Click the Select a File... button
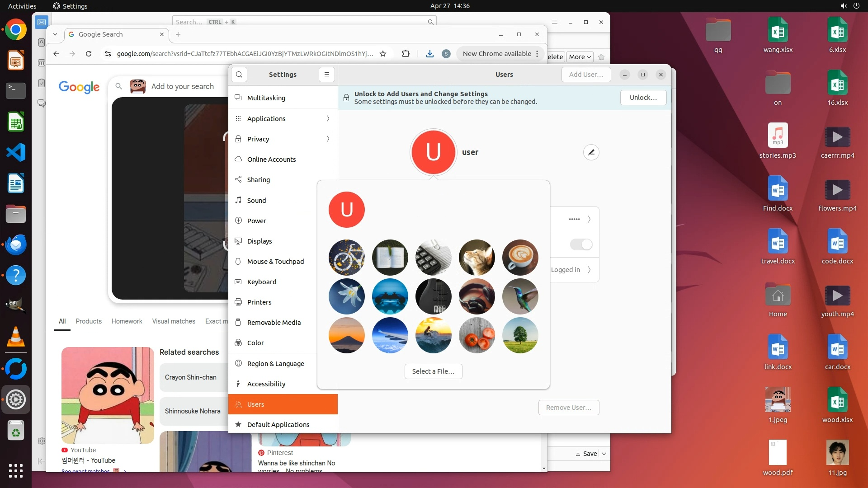This screenshot has height=488, width=868. pyautogui.click(x=433, y=371)
